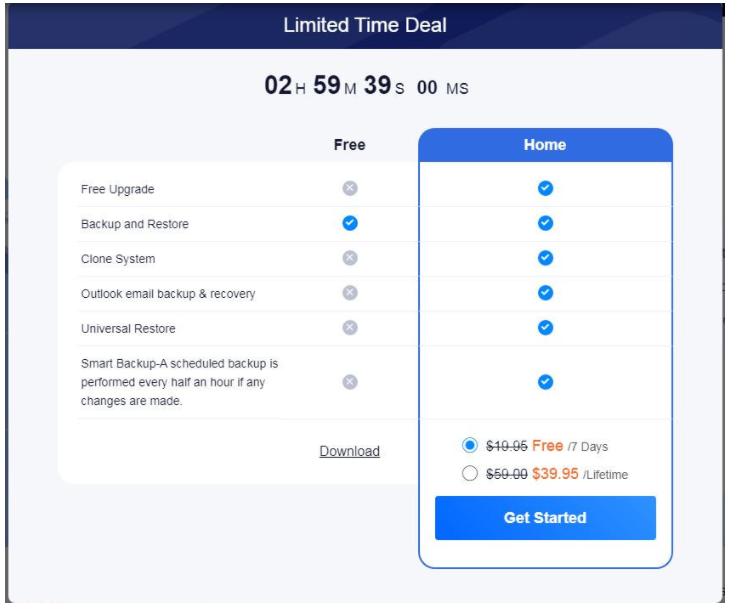
Task: Click the Home checkmark for Outlook email backup
Action: tap(545, 293)
